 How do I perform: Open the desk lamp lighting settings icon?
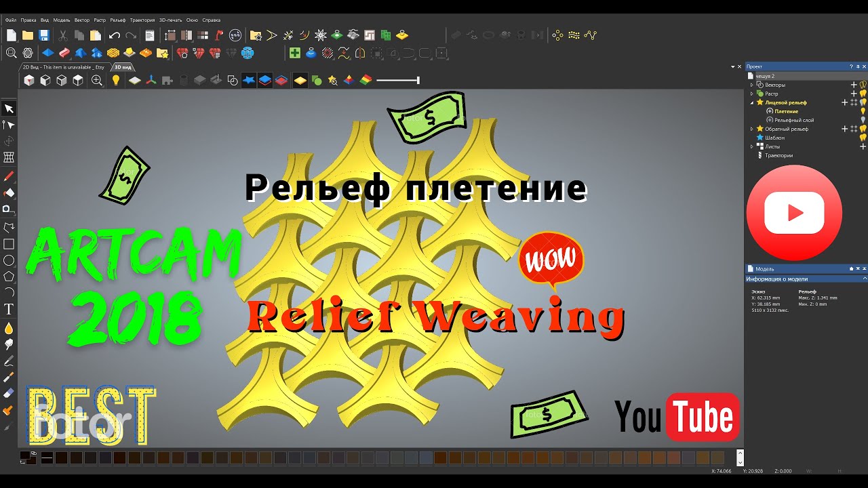click(x=219, y=35)
